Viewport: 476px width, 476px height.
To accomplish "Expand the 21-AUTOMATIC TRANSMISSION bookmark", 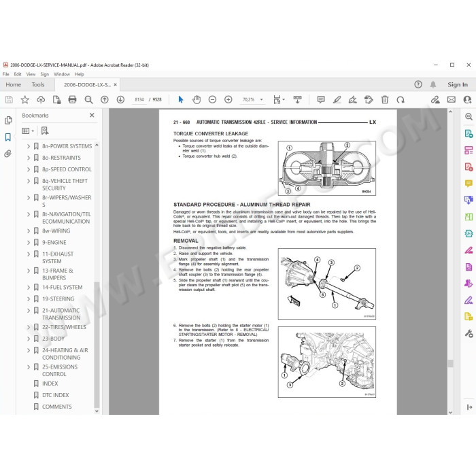I will (29, 311).
